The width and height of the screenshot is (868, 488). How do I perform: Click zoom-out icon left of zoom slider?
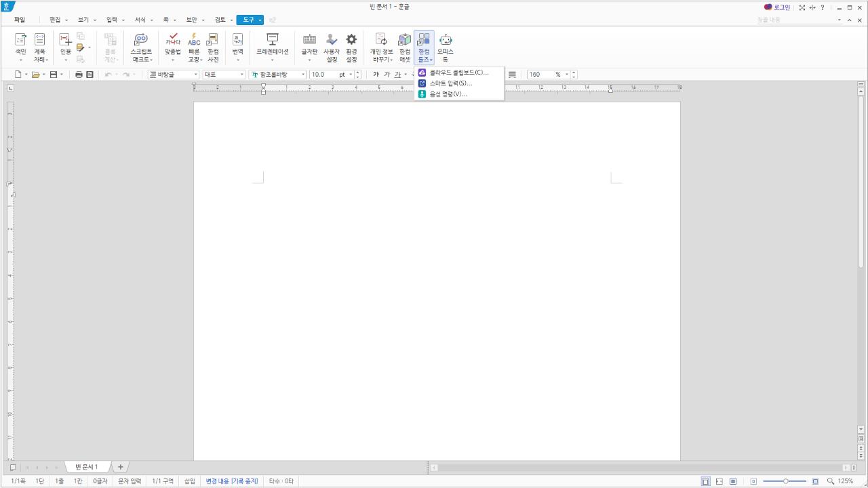[753, 481]
